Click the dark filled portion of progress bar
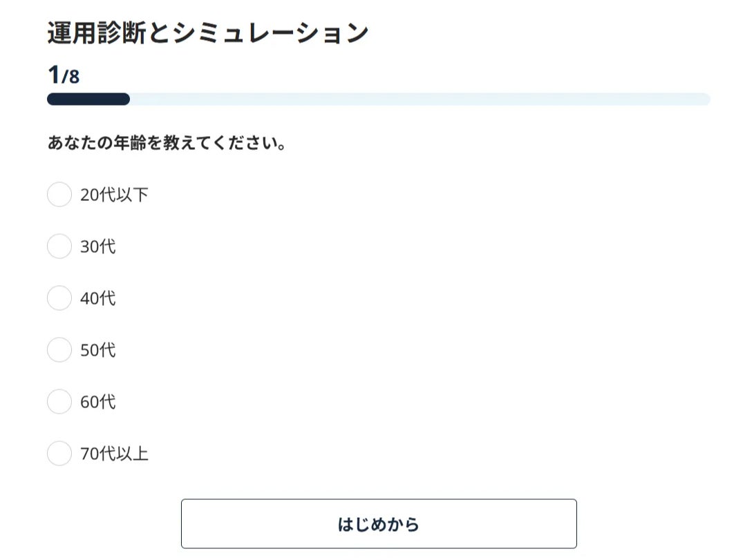Screen dimensions: 745x560 [88, 99]
